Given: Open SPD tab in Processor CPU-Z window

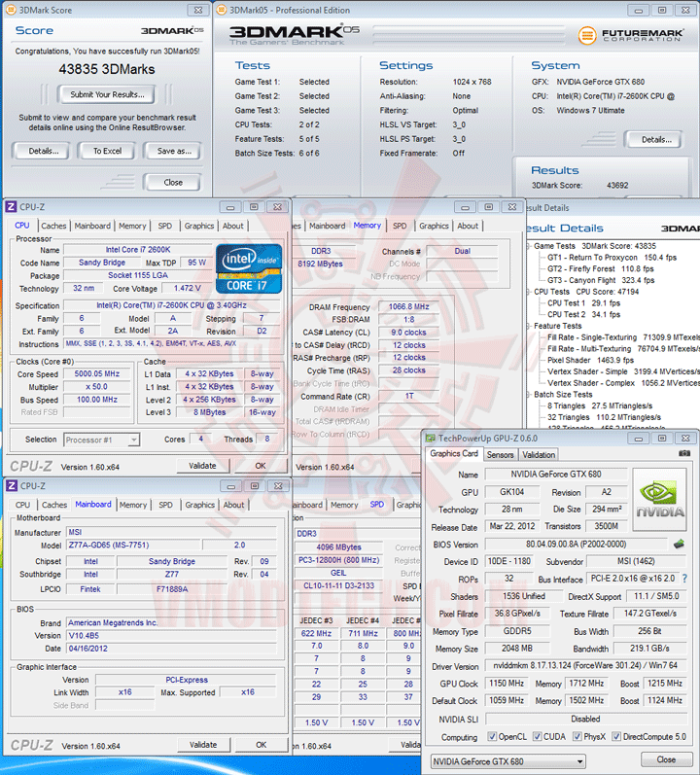Looking at the screenshot, I should [165, 226].
